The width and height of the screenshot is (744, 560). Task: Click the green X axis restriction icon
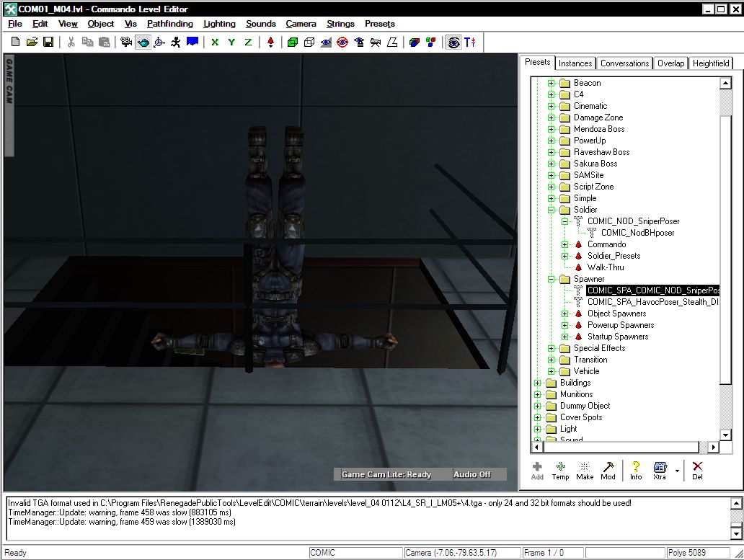(214, 43)
